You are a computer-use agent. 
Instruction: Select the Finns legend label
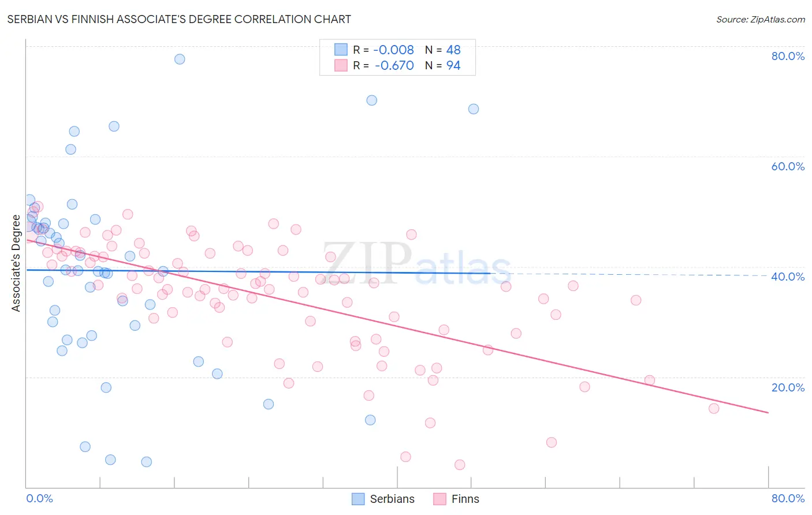click(465, 499)
